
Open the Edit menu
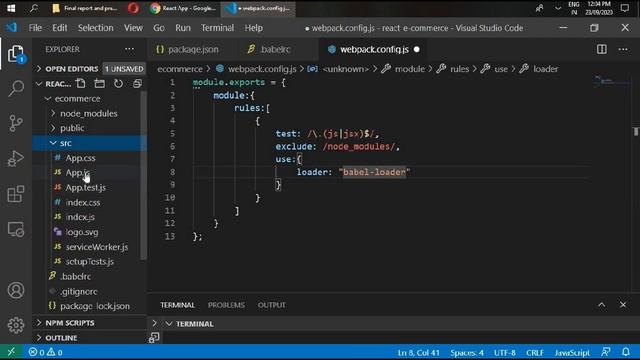pos(60,28)
